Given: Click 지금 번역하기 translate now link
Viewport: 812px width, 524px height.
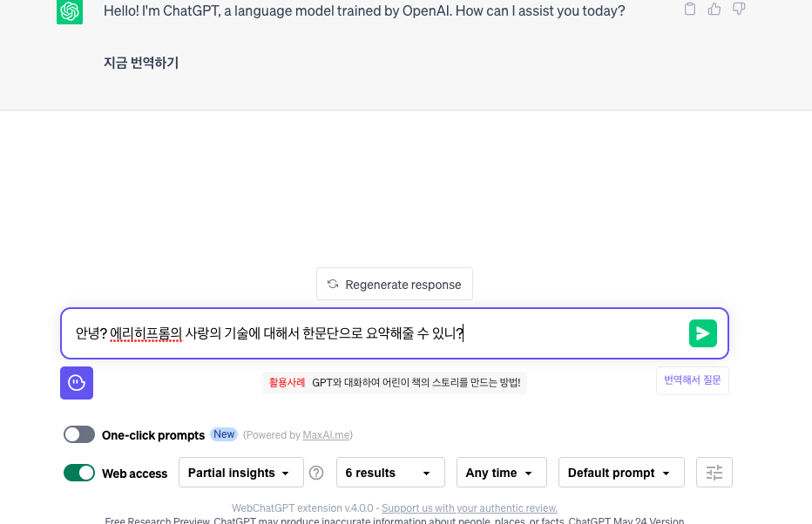Looking at the screenshot, I should (x=141, y=64).
